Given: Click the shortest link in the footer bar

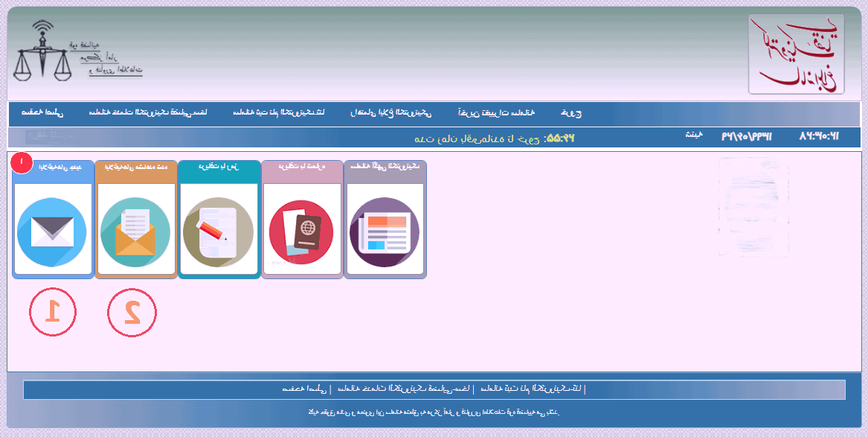Looking at the screenshot, I should tap(304, 389).
